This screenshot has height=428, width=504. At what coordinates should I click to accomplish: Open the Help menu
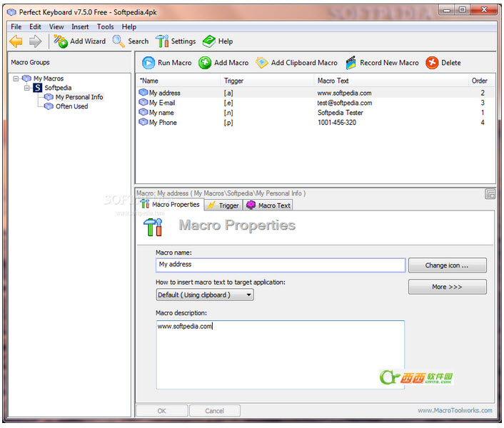click(x=129, y=27)
